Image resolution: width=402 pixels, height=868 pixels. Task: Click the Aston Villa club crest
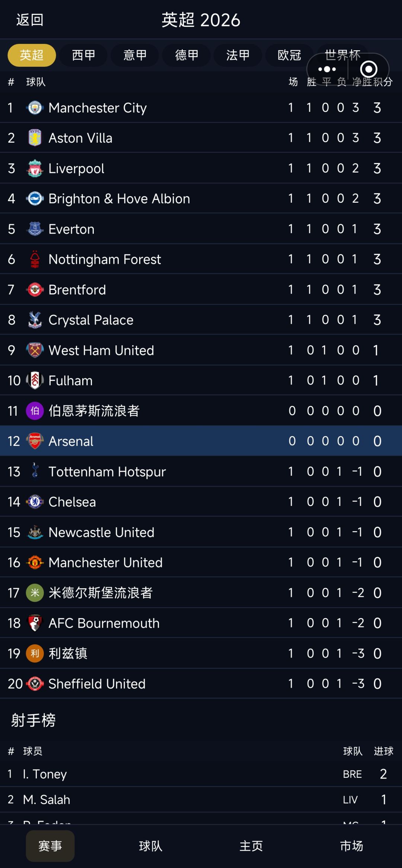(x=35, y=138)
